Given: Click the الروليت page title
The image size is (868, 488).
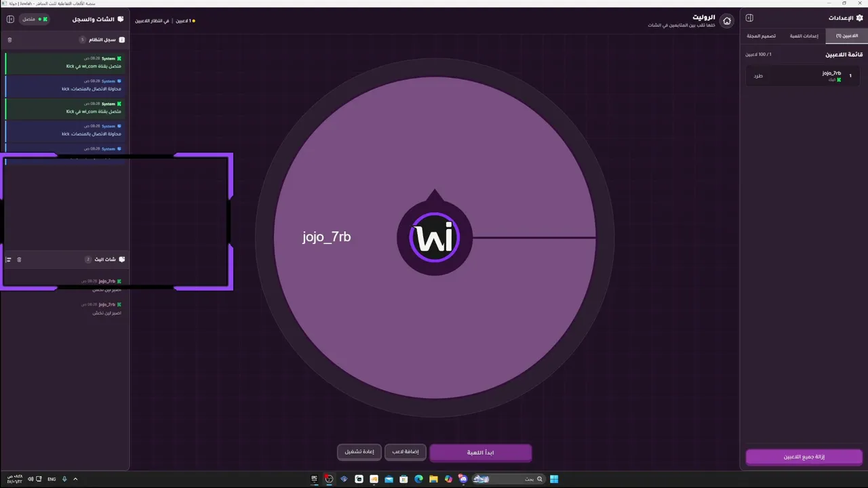Looking at the screenshot, I should click(703, 17).
